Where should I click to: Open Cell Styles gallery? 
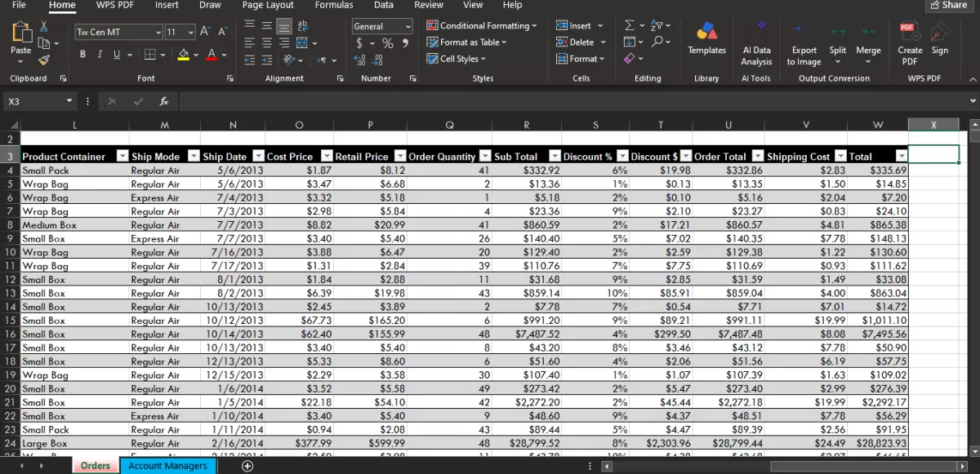(457, 59)
